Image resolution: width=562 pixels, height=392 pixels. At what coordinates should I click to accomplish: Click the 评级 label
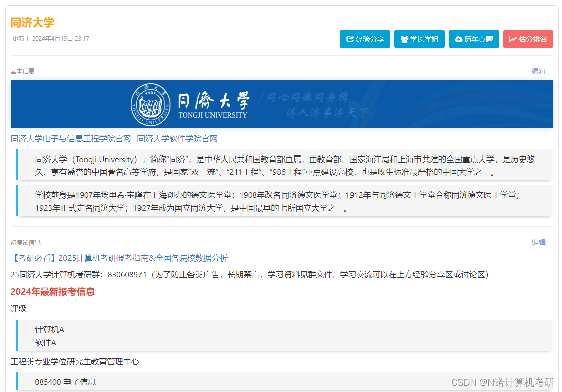[18, 308]
